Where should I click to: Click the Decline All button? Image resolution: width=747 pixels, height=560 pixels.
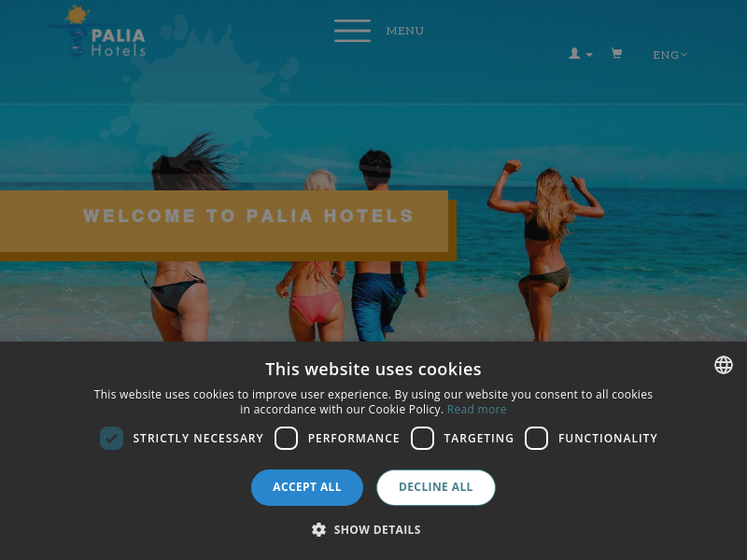click(436, 487)
